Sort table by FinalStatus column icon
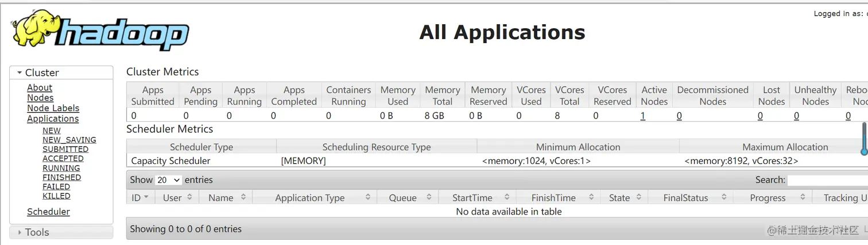868x245 pixels. pos(724,197)
